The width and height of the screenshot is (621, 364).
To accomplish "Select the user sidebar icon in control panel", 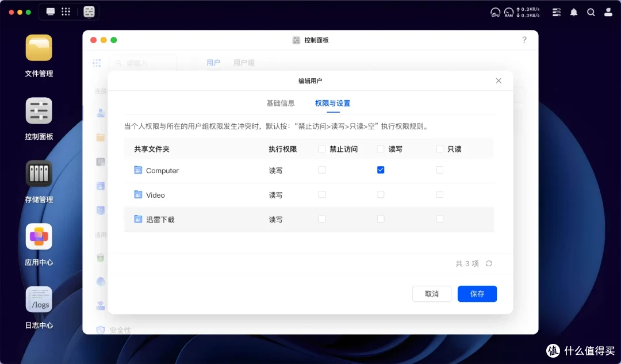I will click(101, 113).
